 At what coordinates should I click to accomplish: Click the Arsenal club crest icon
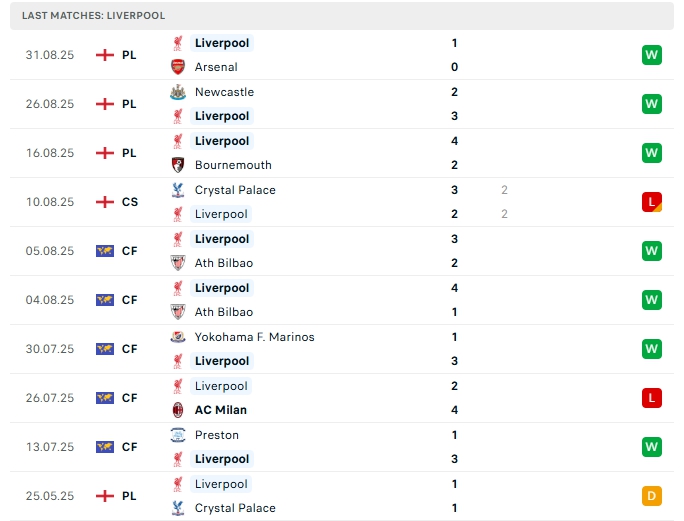178,67
